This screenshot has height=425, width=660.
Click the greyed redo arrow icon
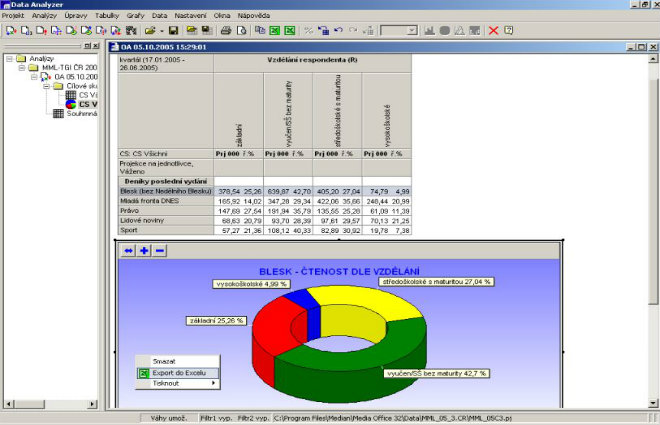click(x=353, y=30)
